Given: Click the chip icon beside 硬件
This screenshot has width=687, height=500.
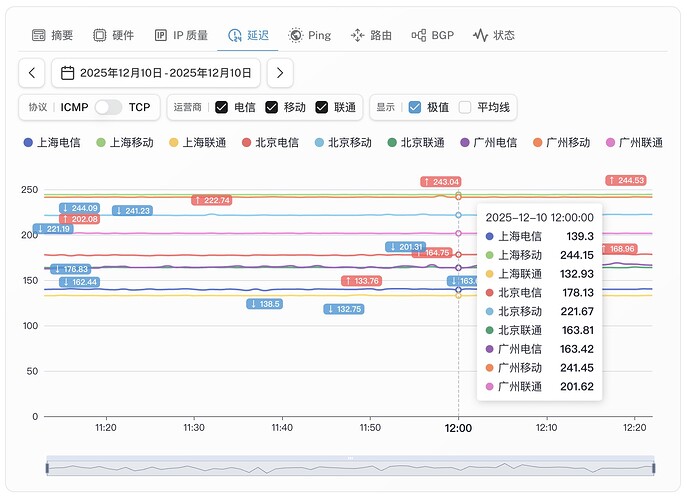Looking at the screenshot, I should [100, 35].
